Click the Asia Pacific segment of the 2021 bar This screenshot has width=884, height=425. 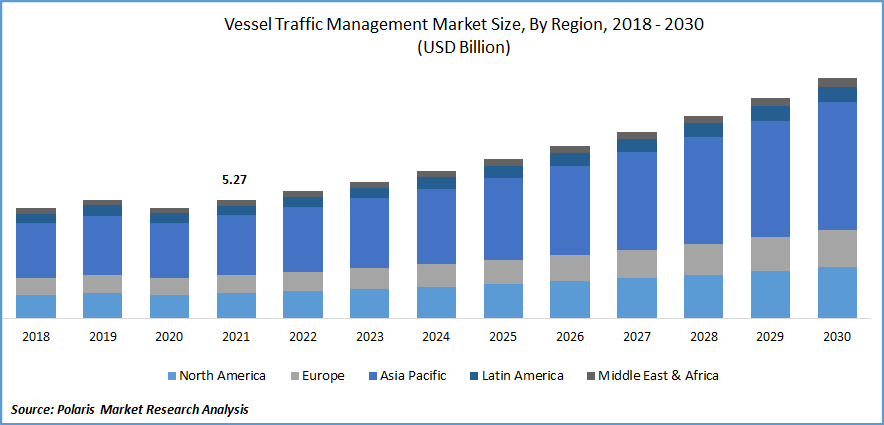[236, 245]
